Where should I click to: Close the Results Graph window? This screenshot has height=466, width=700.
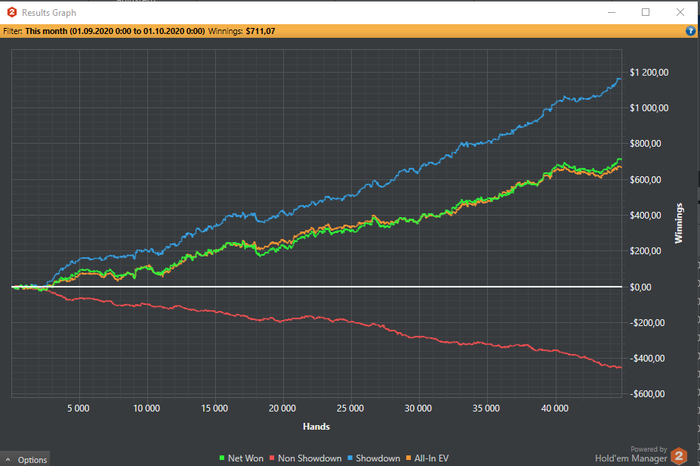680,12
